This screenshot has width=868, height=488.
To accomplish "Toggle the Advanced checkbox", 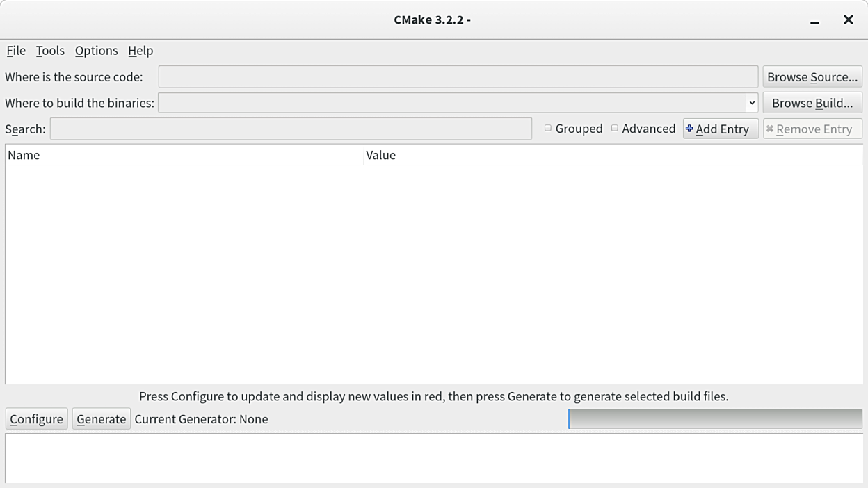I will coord(615,129).
